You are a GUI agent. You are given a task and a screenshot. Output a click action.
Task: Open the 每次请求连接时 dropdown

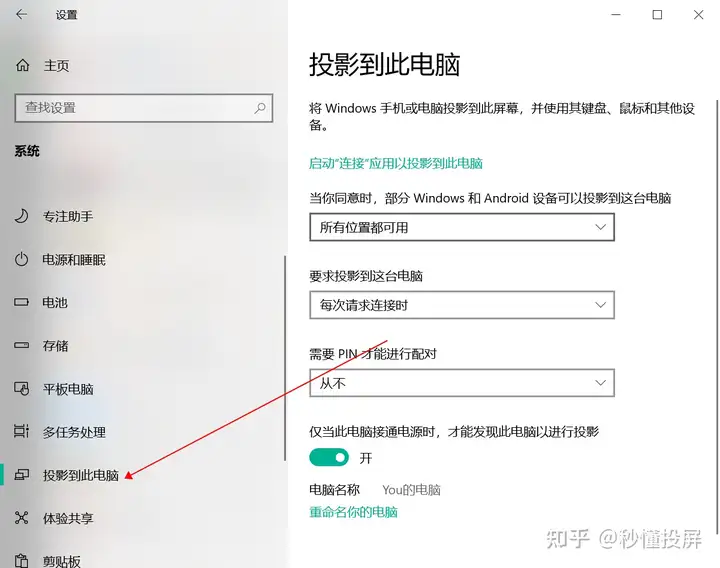tap(462, 305)
